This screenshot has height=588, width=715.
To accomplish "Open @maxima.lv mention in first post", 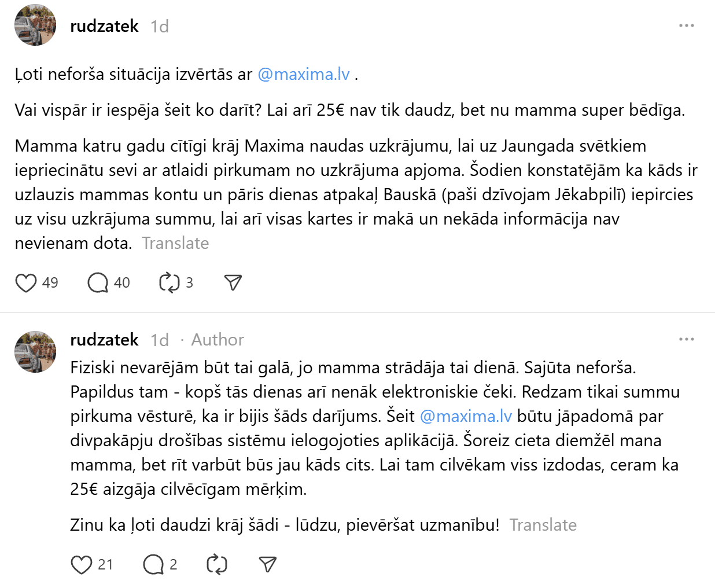I will (x=304, y=75).
